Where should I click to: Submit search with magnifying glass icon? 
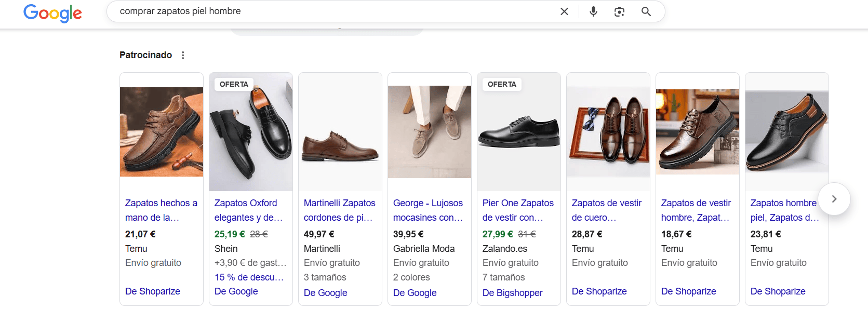(x=646, y=11)
